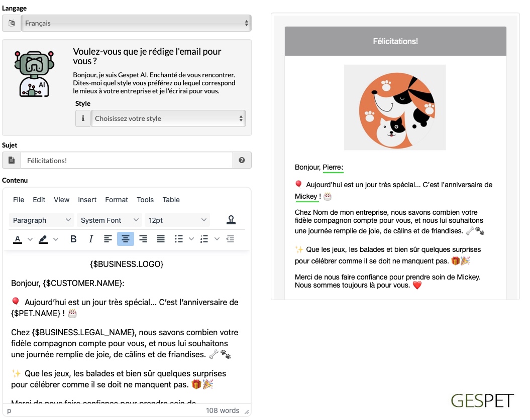
Task: Decrease indent with outdent icon
Action: (x=230, y=239)
